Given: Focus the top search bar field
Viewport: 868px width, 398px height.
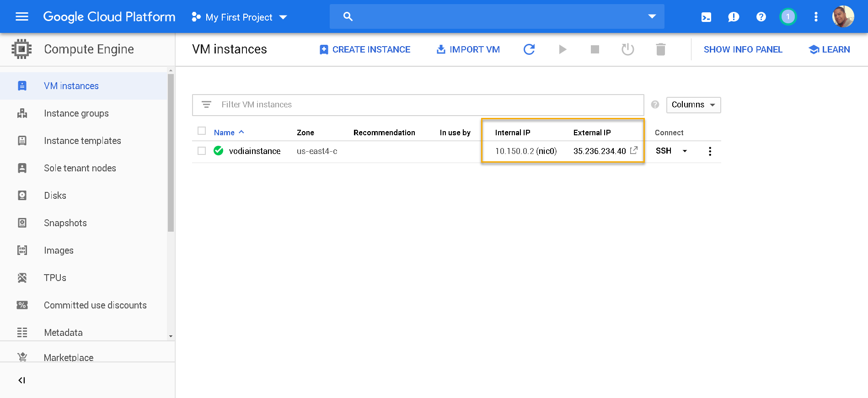Looking at the screenshot, I should click(497, 16).
